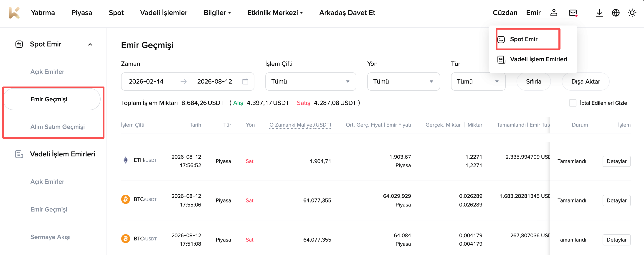644x255 pixels.
Task: Open the Tür Tümü dropdown
Action: [478, 82]
